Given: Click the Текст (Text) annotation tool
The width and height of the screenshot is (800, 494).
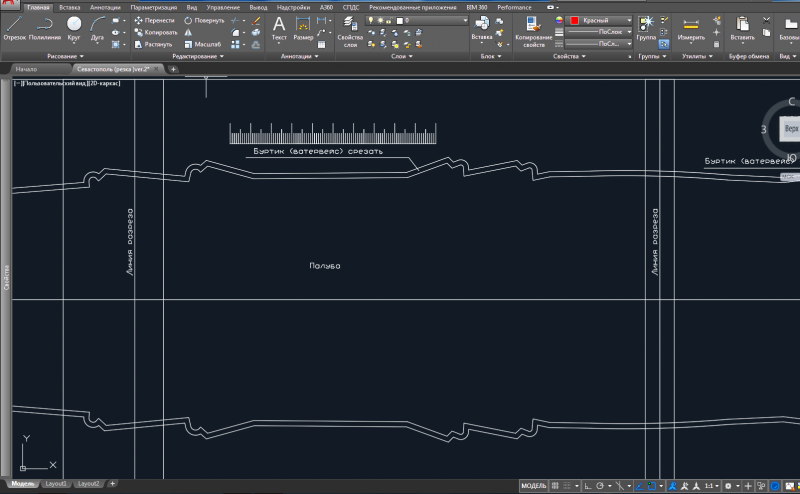Looking at the screenshot, I should point(278,26).
